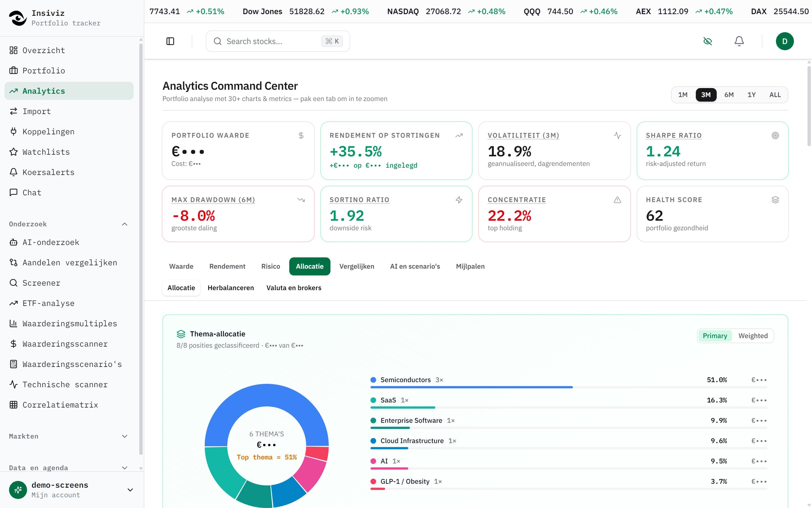Select the ALL time range
812x508 pixels.
coord(775,95)
